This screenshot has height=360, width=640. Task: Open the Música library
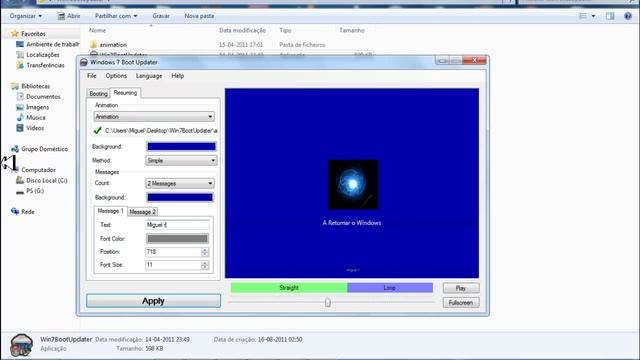(36, 118)
